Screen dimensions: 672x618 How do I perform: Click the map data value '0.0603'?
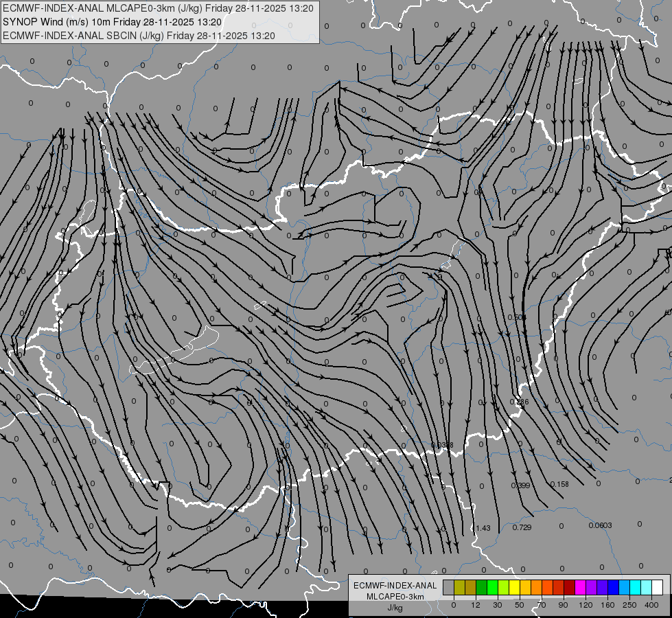(600, 525)
